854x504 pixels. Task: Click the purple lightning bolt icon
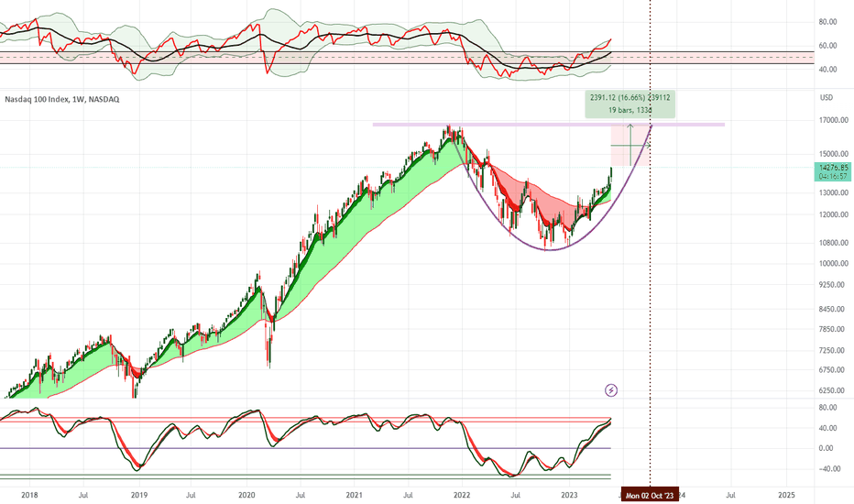(611, 390)
